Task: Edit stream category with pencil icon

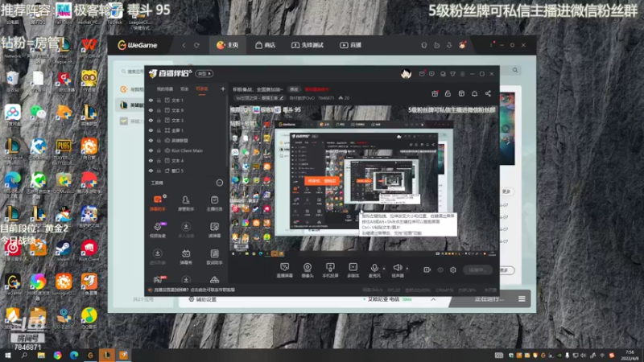Action: pos(281,98)
